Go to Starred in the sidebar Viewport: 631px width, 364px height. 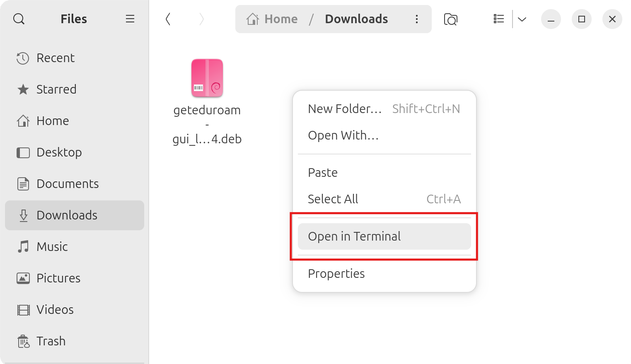pyautogui.click(x=56, y=89)
